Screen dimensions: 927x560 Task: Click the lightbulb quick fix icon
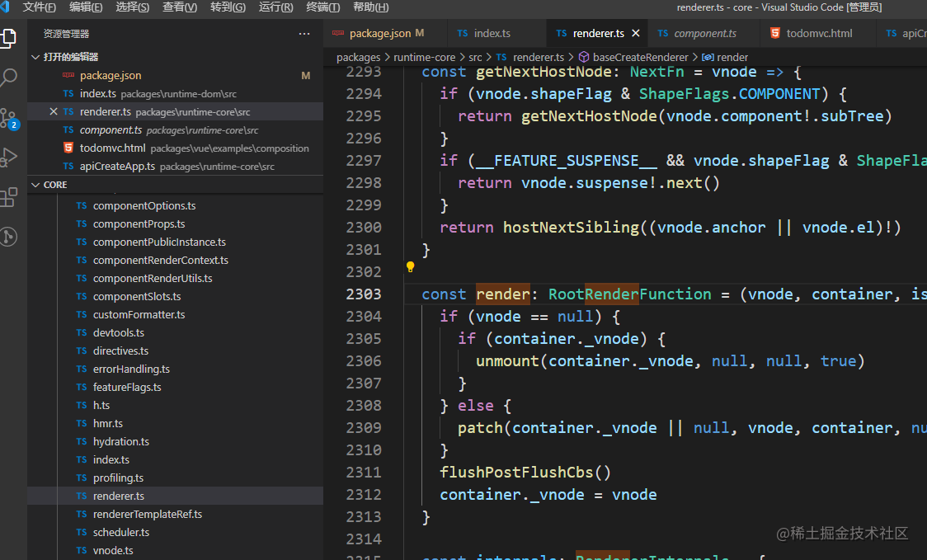point(410,266)
